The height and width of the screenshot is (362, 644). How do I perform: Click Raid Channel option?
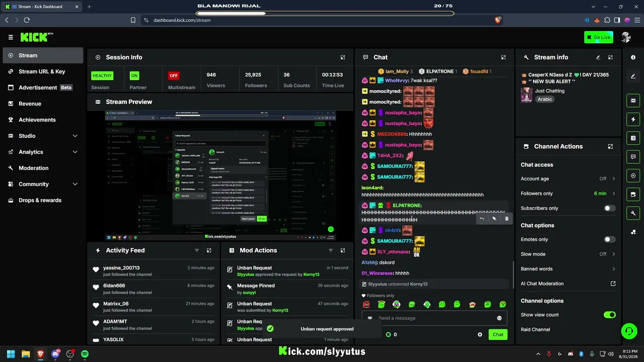[x=535, y=329]
